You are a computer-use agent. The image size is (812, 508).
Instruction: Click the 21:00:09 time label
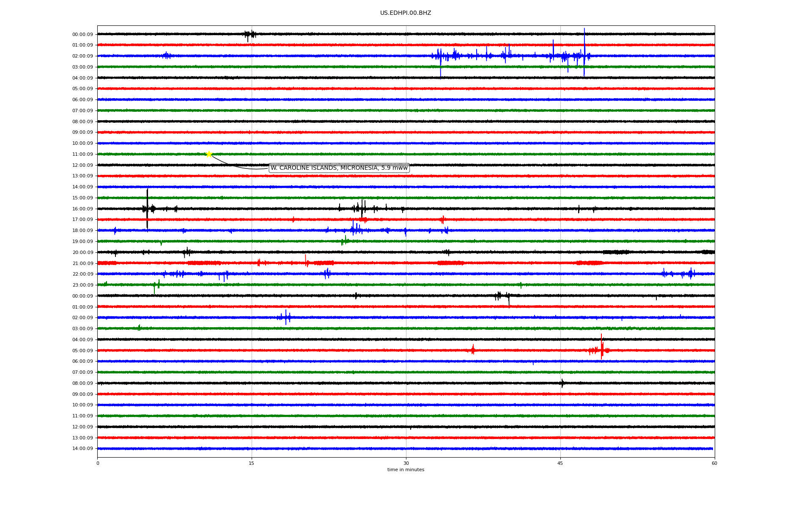[82, 264]
